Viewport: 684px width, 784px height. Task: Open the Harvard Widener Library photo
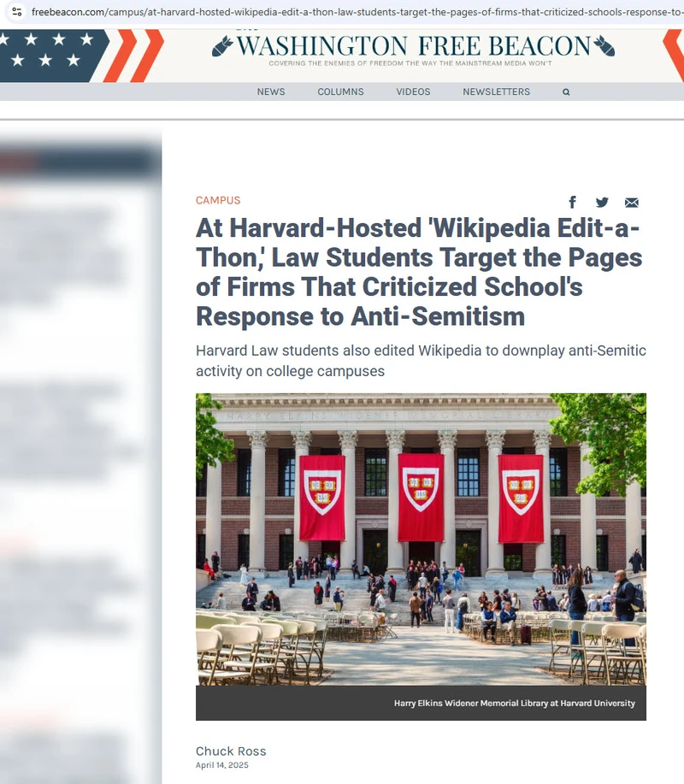click(x=421, y=539)
